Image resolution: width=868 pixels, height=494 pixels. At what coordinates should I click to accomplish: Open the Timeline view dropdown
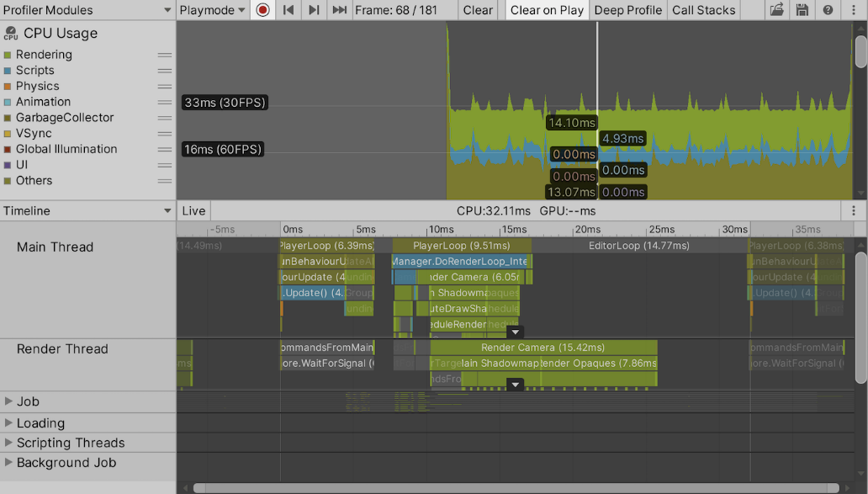coord(87,211)
